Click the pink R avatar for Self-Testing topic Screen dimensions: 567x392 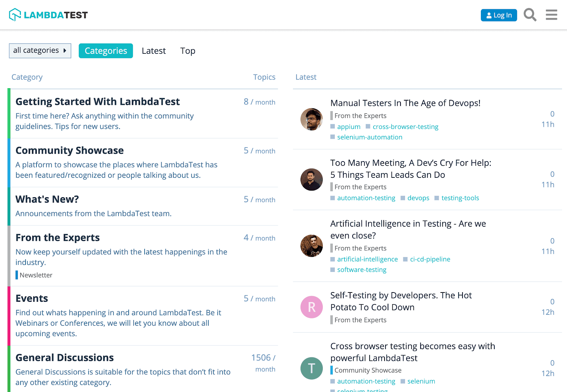[x=311, y=307]
